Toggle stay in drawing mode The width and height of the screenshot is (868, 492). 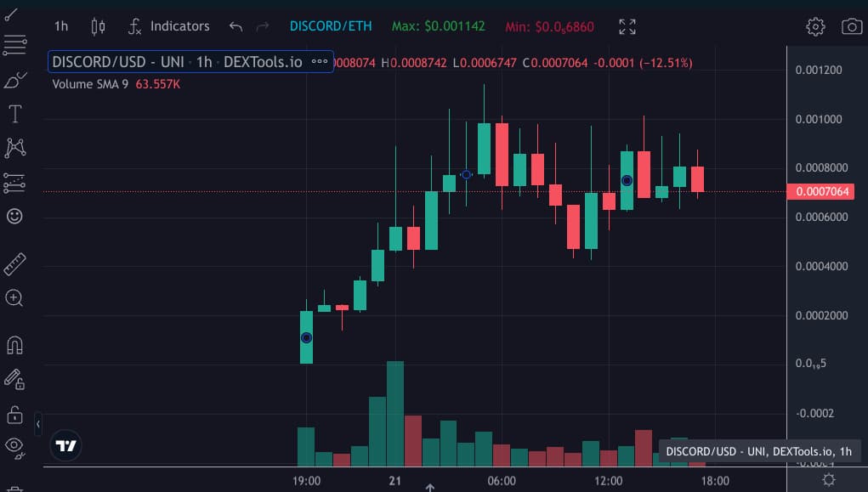point(14,379)
